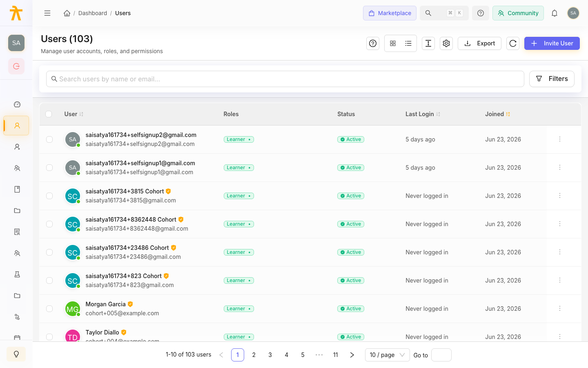Image resolution: width=588 pixels, height=368 pixels.
Task: Focus the search users input
Action: click(x=285, y=79)
